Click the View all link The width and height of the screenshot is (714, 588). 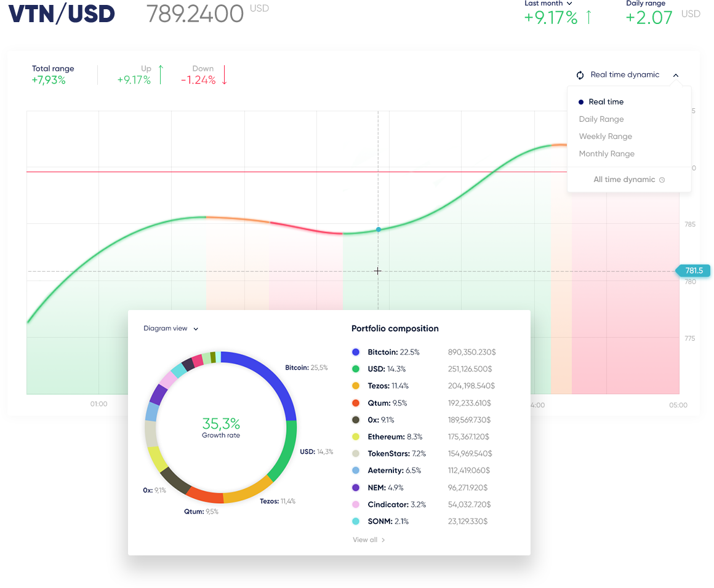pos(365,540)
